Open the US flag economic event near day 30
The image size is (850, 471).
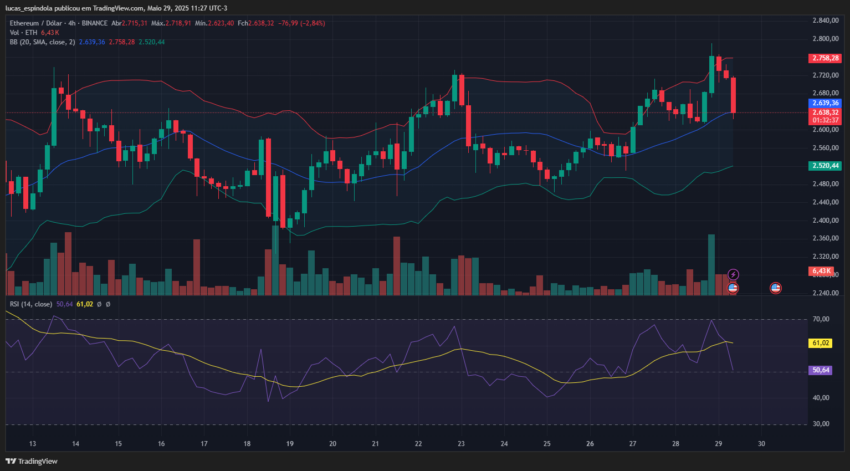coord(776,288)
